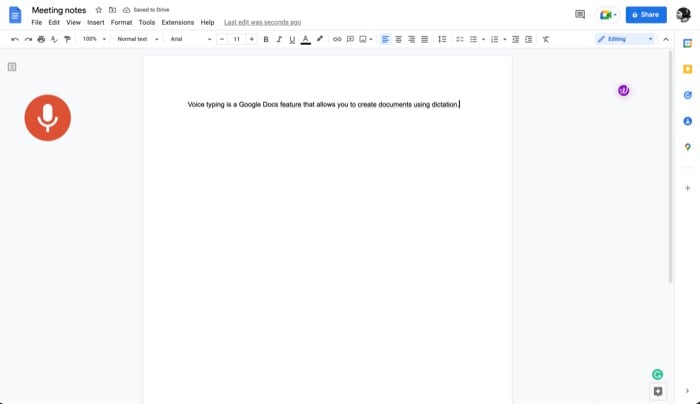The image size is (700, 404).
Task: Align text right
Action: pos(412,39)
